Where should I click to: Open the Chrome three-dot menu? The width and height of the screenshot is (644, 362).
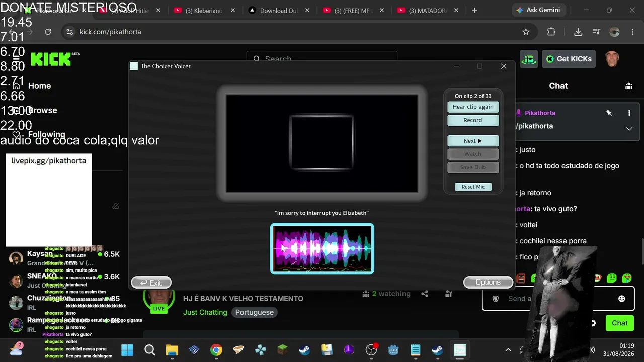point(633,32)
